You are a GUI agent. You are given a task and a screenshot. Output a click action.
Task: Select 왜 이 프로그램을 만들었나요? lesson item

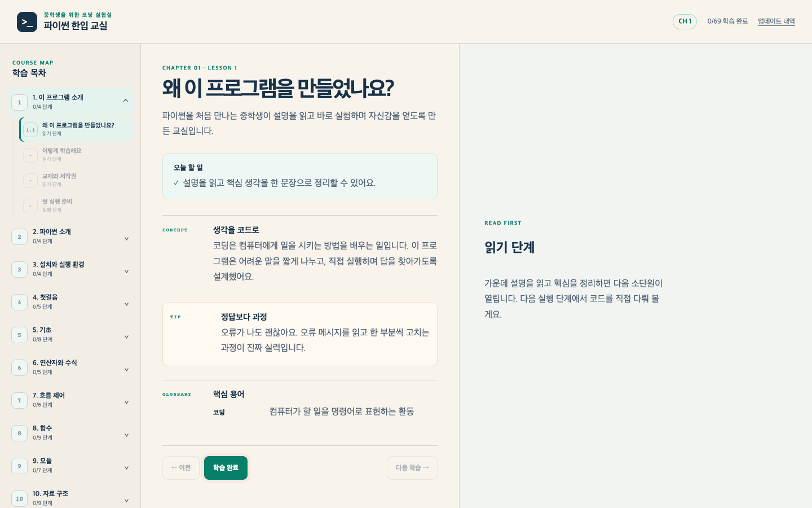pos(77,129)
